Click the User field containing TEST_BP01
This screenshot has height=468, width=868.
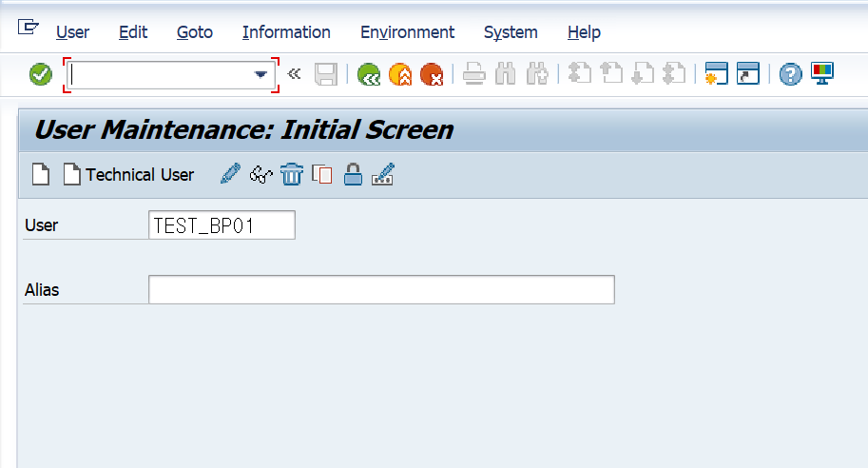coord(222,224)
